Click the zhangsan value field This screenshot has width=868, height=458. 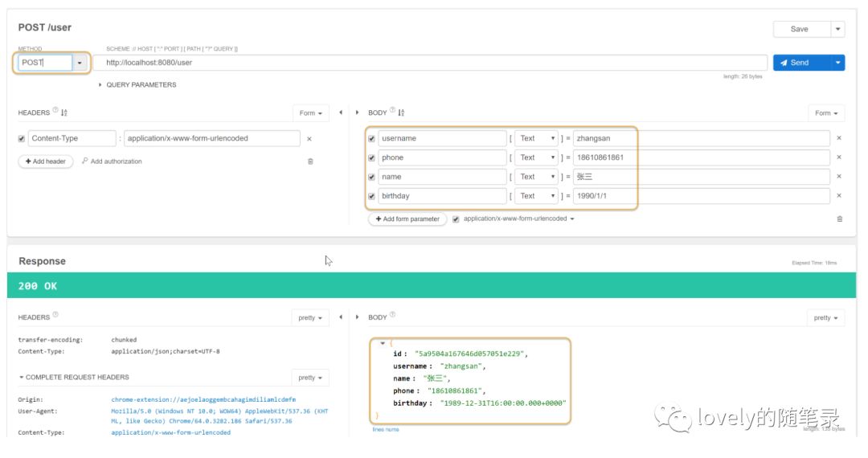click(x=702, y=138)
